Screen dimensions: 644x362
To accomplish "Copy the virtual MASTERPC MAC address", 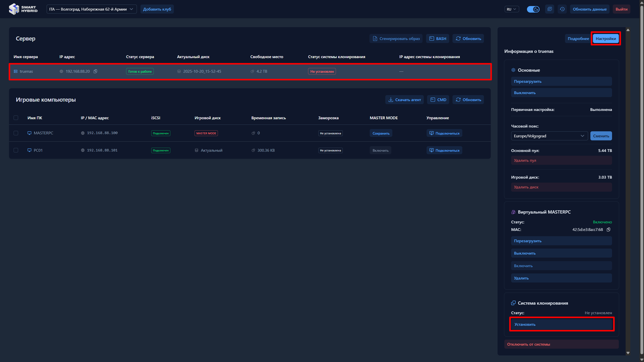I will (x=609, y=229).
